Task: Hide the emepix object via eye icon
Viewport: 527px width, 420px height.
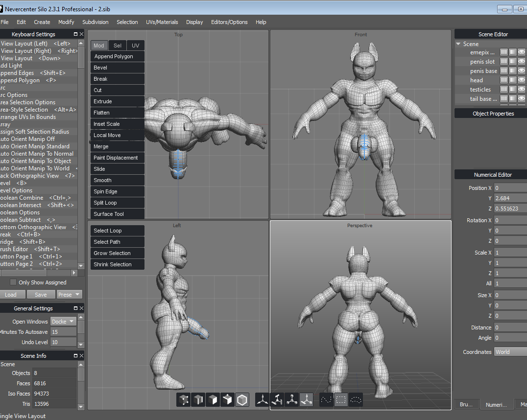Action: (x=522, y=52)
